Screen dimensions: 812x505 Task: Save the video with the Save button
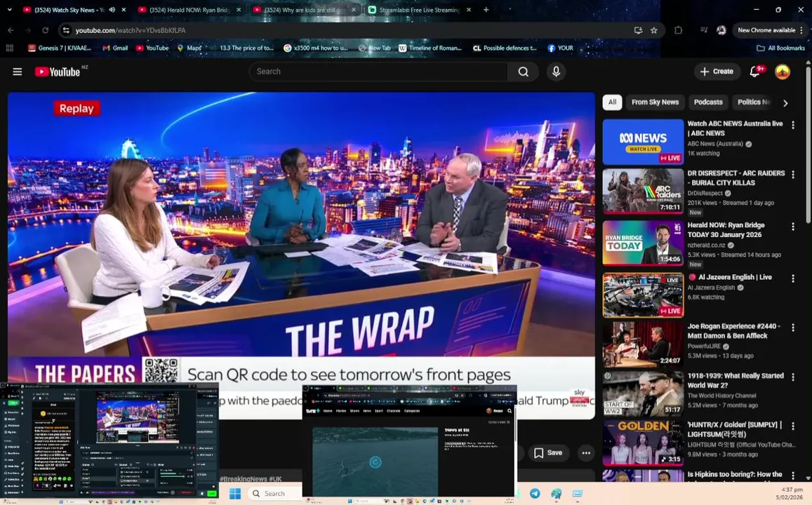point(548,452)
